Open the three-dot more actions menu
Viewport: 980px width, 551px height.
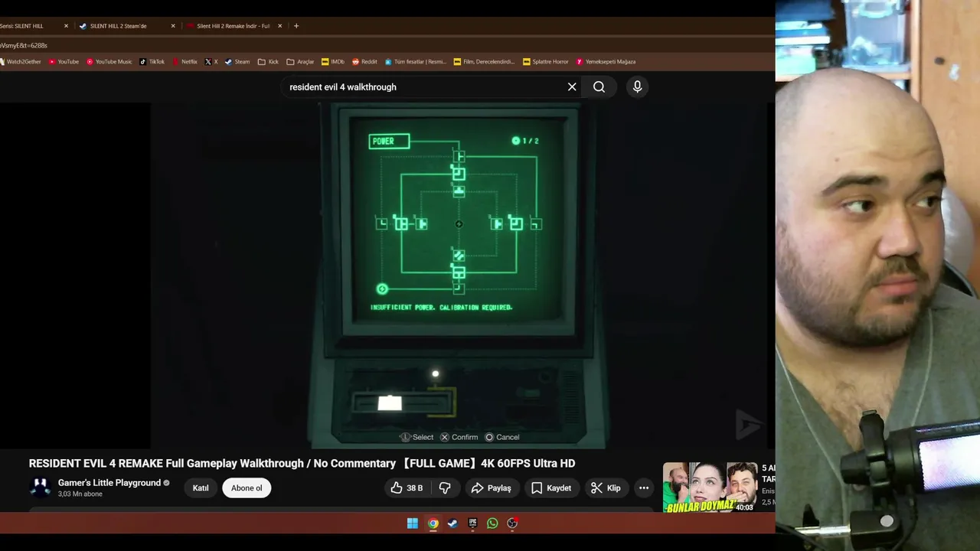pos(644,487)
